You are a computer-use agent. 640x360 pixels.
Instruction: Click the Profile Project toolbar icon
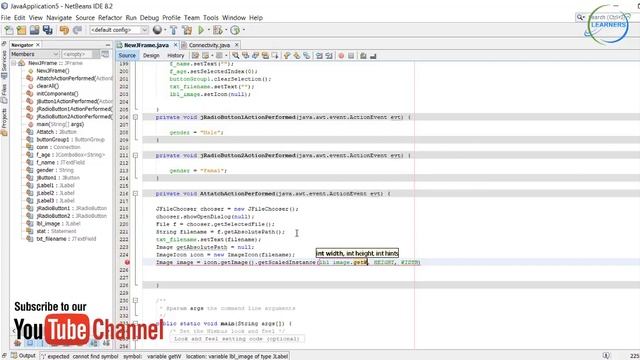(235, 30)
